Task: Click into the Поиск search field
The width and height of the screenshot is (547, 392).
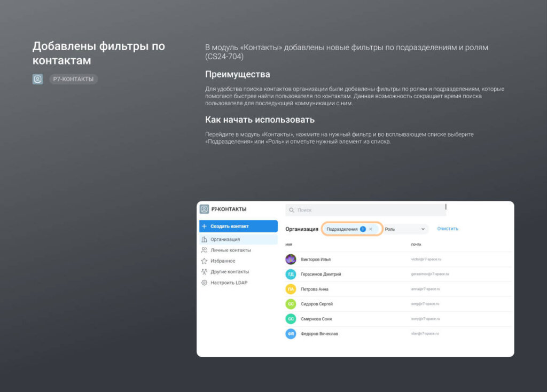Action: [x=369, y=210]
